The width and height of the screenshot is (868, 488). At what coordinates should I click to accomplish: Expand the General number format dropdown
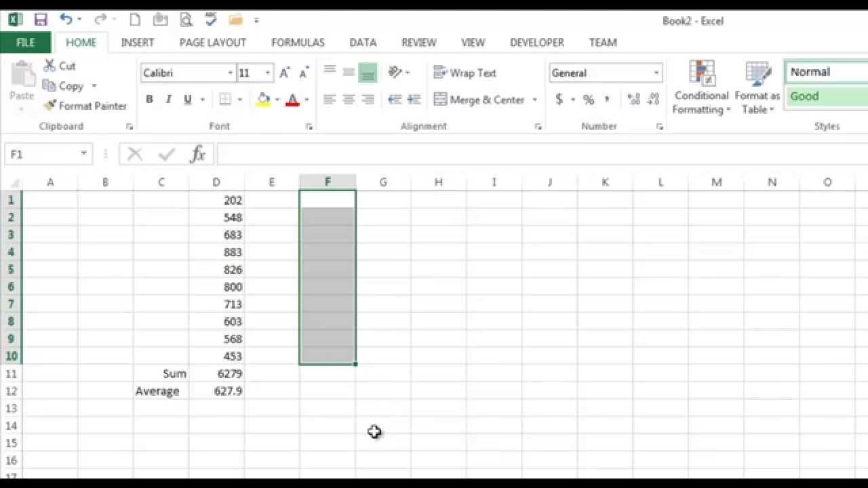coord(656,73)
